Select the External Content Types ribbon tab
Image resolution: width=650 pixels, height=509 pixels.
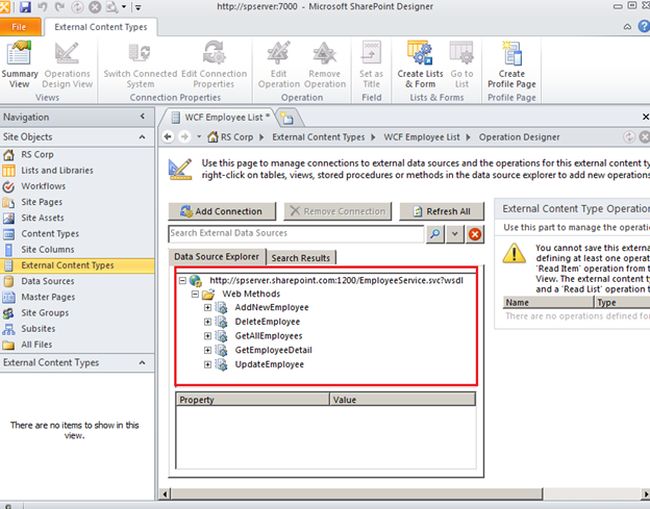101,27
